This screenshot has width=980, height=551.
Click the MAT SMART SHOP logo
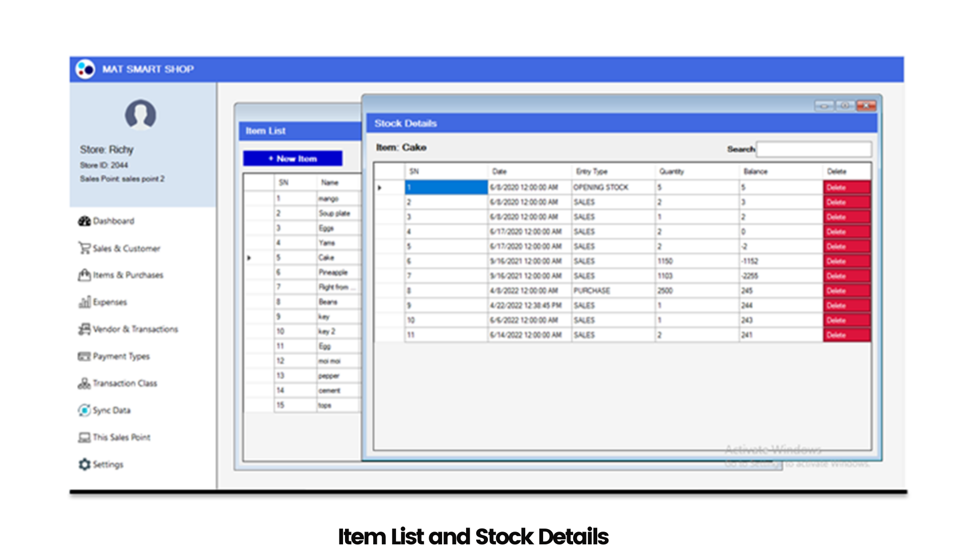coord(85,69)
